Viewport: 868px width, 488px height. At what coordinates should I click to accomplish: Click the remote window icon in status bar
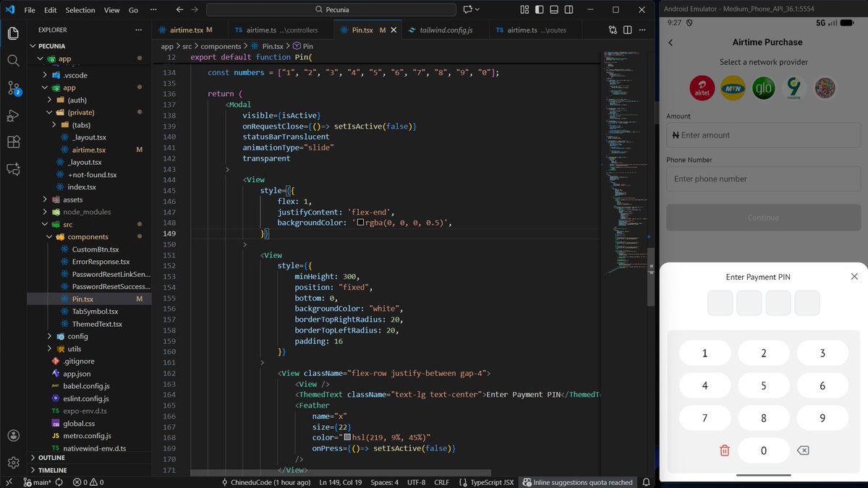pos(7,482)
